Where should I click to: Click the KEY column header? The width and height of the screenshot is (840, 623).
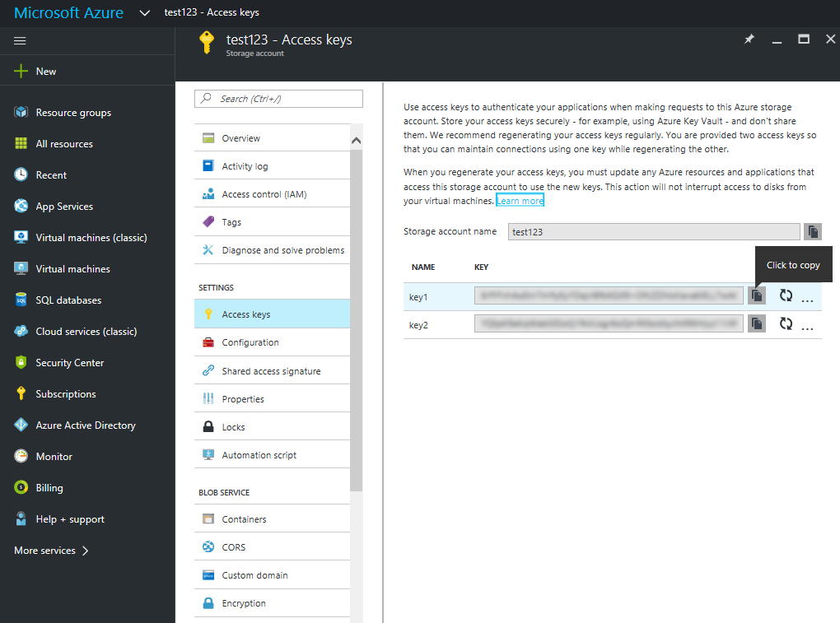pos(481,267)
